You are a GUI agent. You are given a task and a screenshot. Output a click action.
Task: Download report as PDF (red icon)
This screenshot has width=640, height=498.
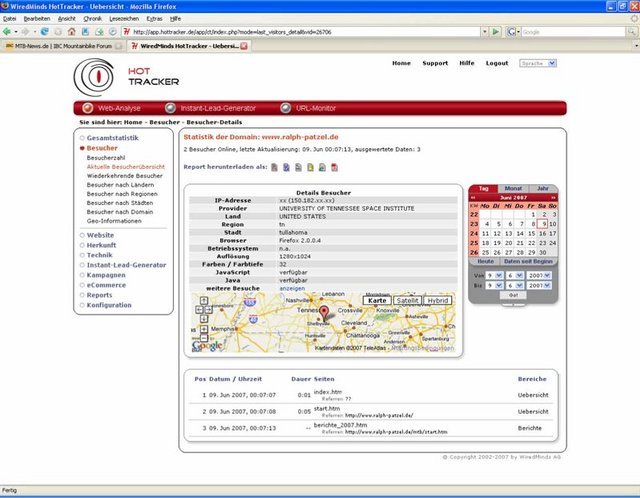coord(334,167)
